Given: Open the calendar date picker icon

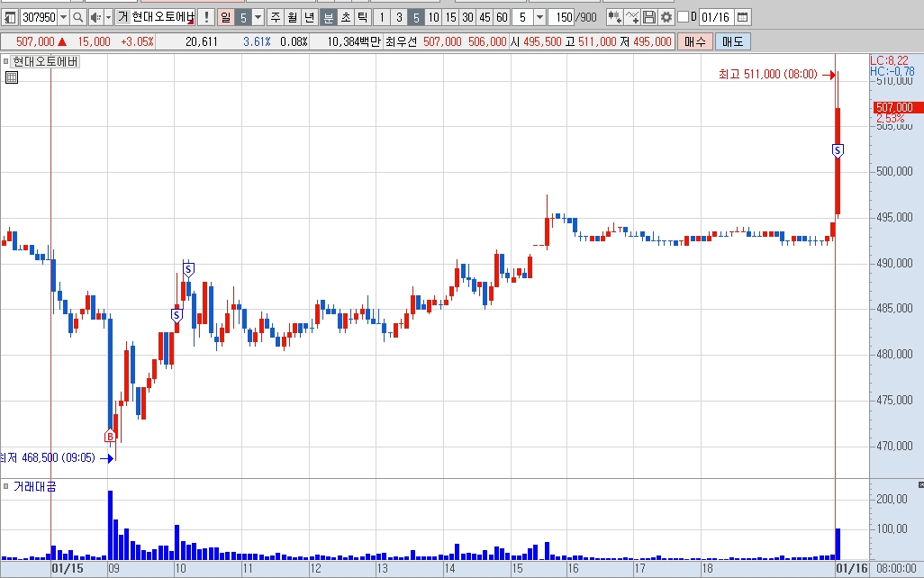Looking at the screenshot, I should tap(742, 18).
